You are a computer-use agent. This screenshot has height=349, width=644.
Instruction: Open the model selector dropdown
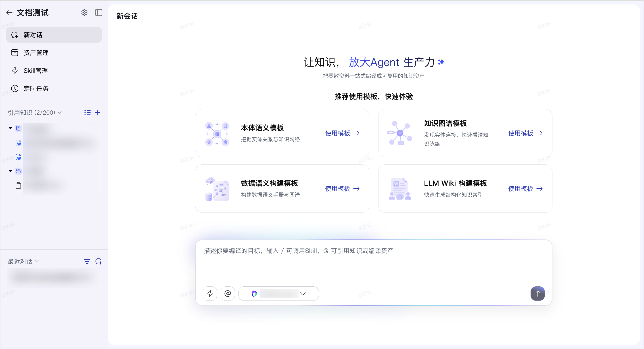pyautogui.click(x=278, y=293)
